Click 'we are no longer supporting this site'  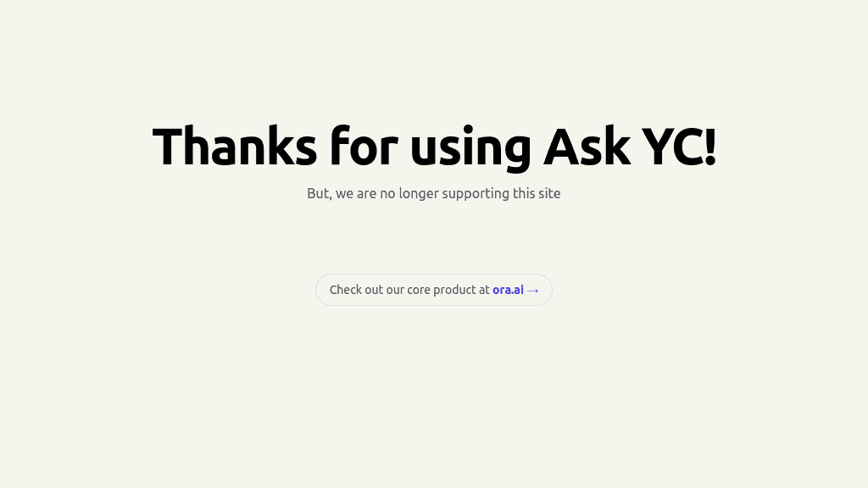(x=449, y=193)
